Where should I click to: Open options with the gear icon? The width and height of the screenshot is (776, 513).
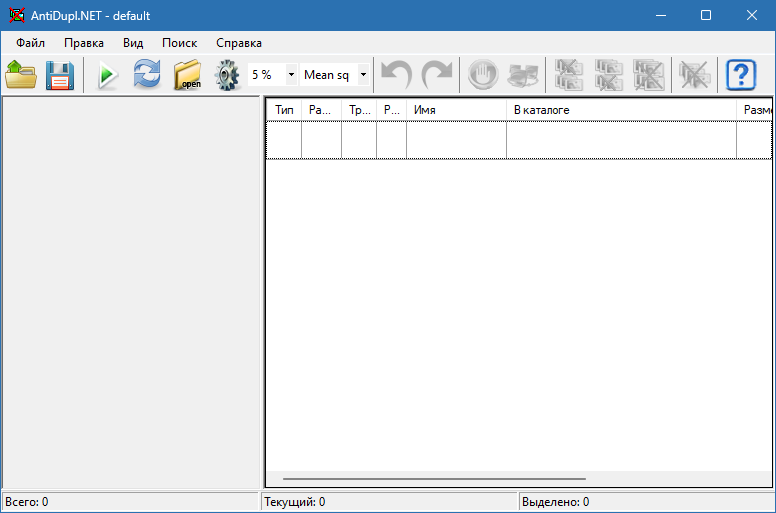tap(227, 75)
